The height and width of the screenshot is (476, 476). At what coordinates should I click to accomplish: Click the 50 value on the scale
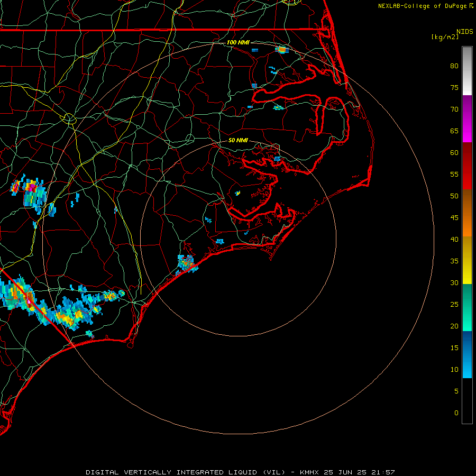454,196
